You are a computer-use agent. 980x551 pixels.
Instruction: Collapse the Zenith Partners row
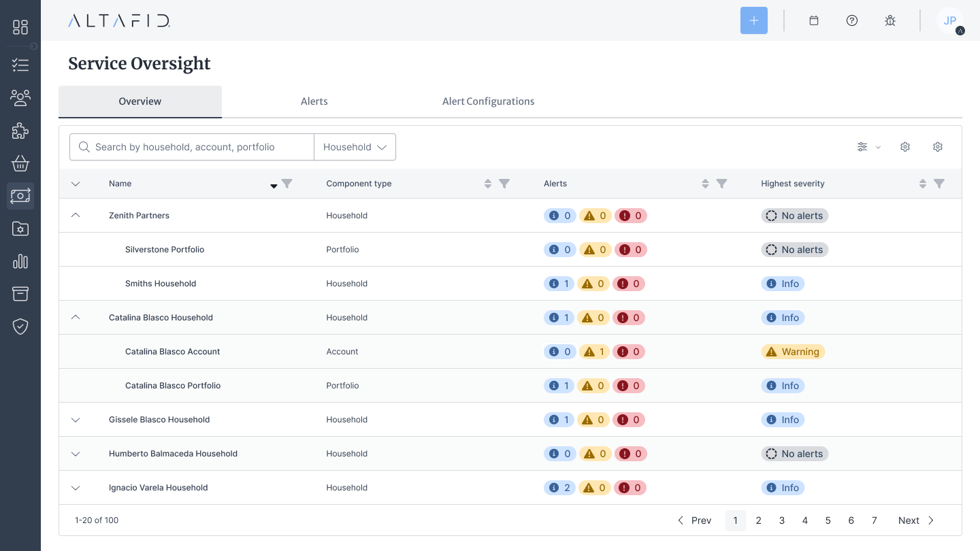click(x=76, y=215)
